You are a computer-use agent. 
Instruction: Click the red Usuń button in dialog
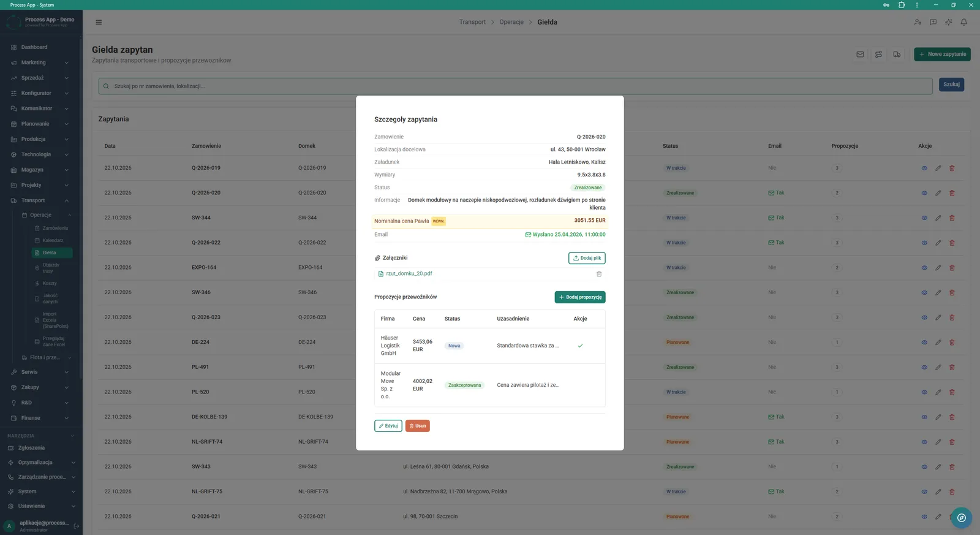(x=418, y=426)
